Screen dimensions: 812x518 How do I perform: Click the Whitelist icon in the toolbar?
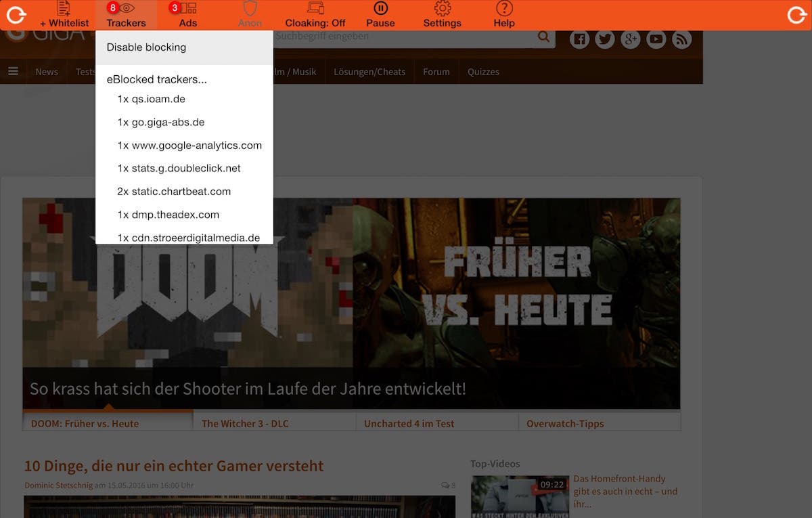(x=64, y=9)
